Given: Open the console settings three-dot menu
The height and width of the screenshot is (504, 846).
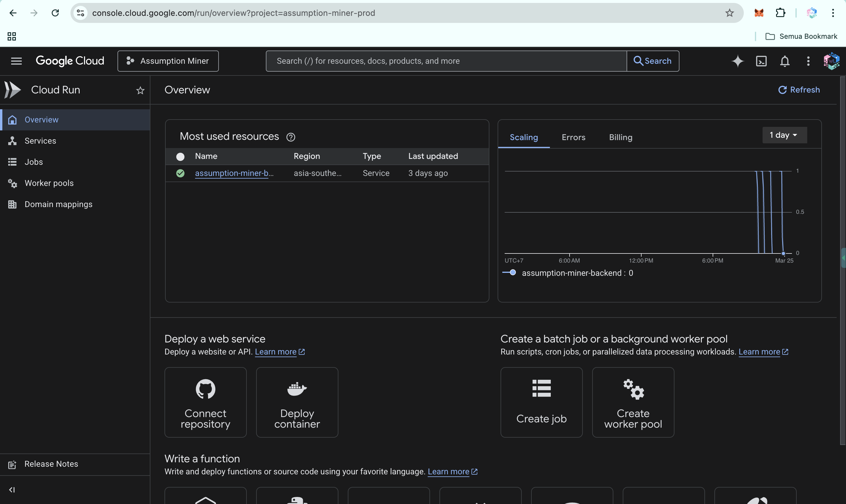Looking at the screenshot, I should (x=808, y=61).
